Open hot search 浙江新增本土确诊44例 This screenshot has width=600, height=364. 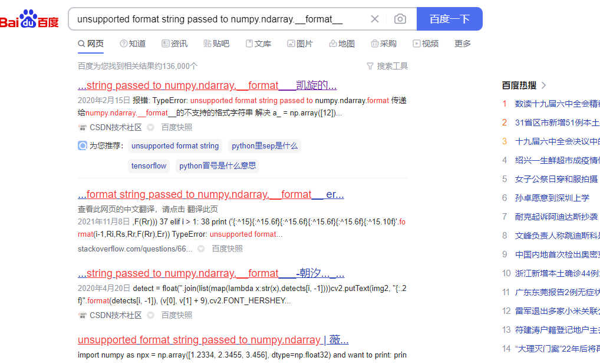557,273
